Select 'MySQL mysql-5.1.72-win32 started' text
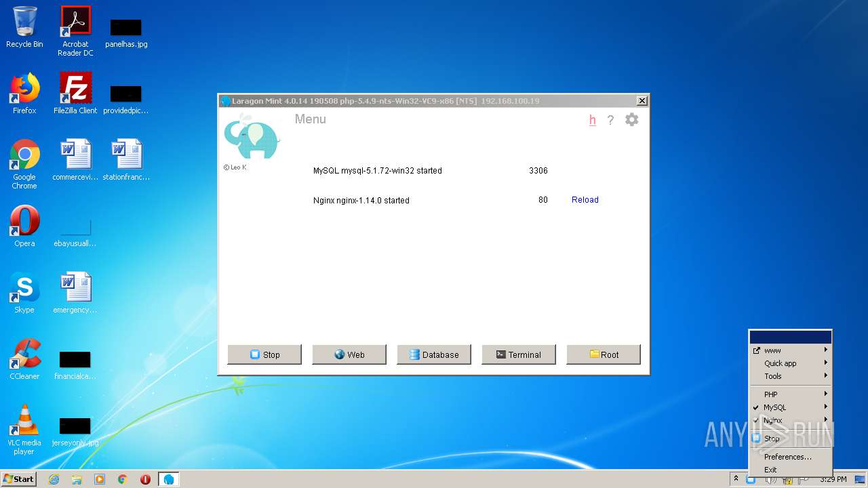The image size is (868, 488). point(377,171)
